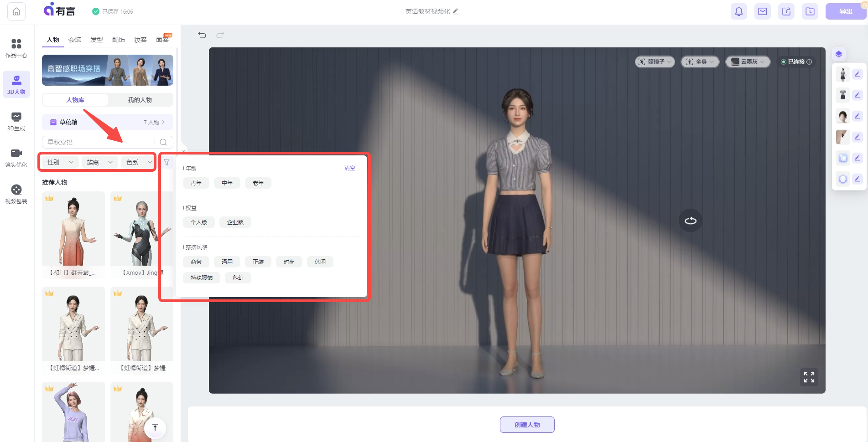
Task: Toggle 正装 style filter
Action: pos(258,262)
